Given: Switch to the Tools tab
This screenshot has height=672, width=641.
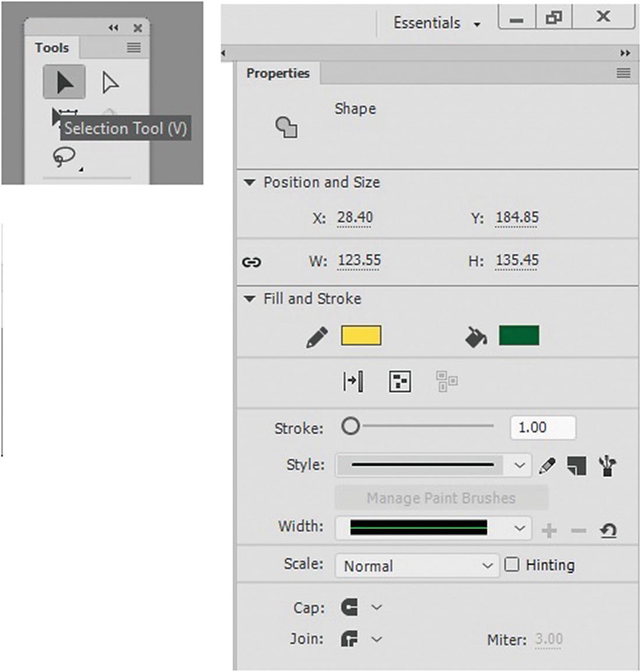Looking at the screenshot, I should click(52, 48).
